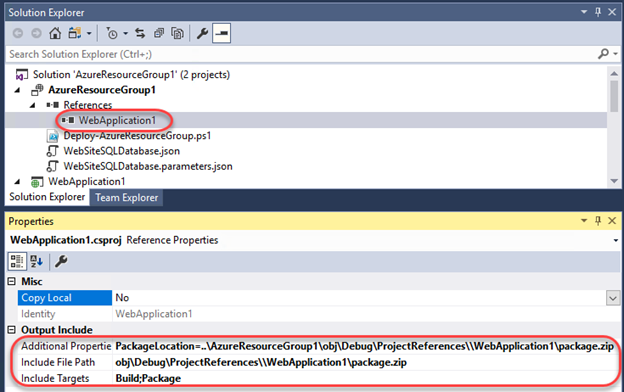
Task: Collapse the Output Include category
Action: coord(12,330)
